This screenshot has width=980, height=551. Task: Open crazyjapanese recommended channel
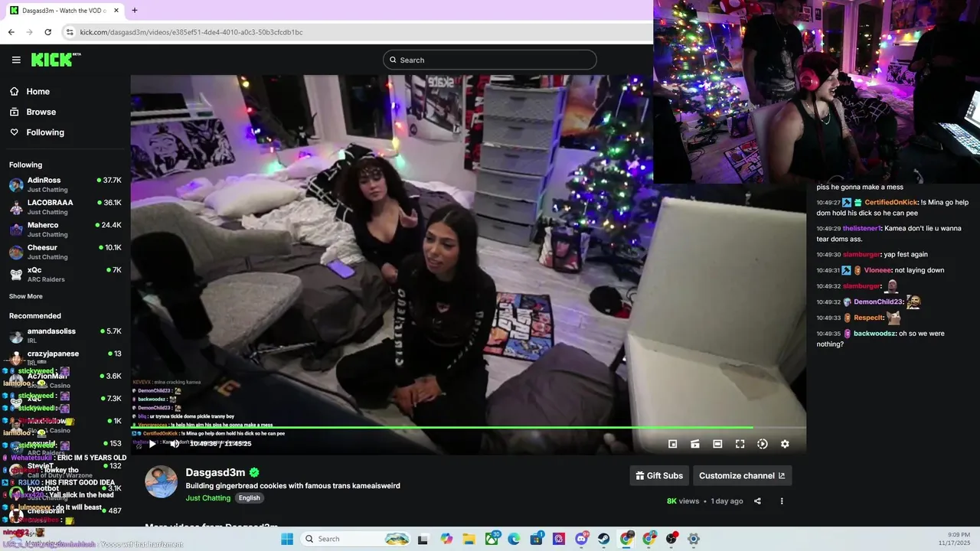point(65,357)
